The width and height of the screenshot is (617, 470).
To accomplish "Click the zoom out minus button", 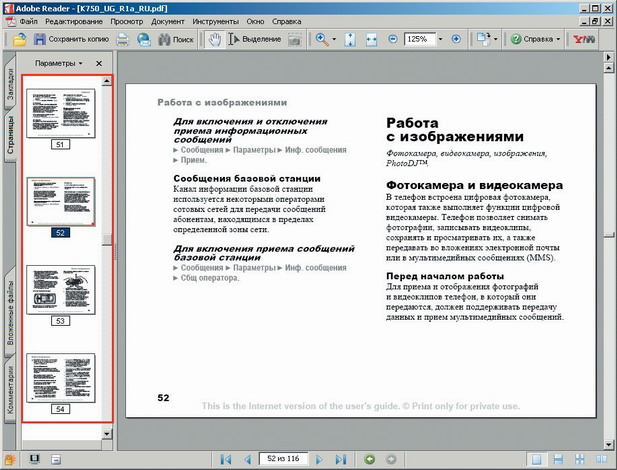I will (x=394, y=39).
